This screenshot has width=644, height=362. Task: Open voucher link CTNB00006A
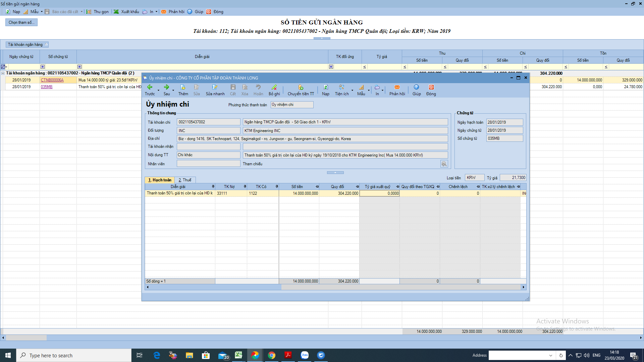tap(52, 80)
